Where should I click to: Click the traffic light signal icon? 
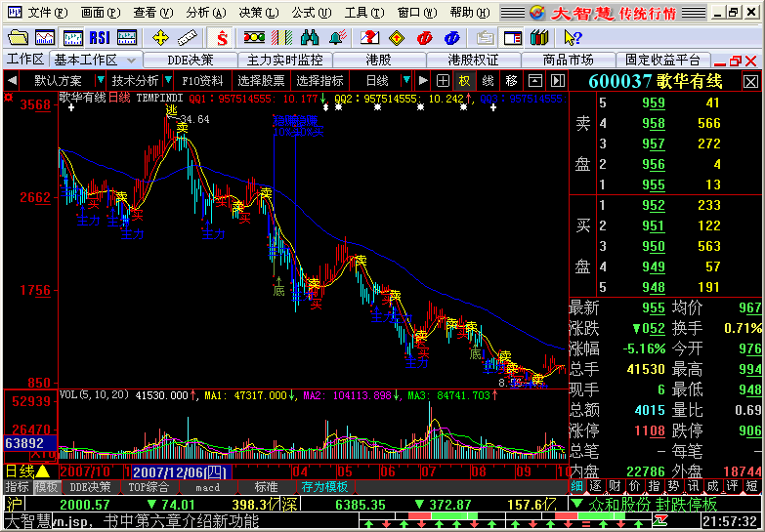(254, 37)
